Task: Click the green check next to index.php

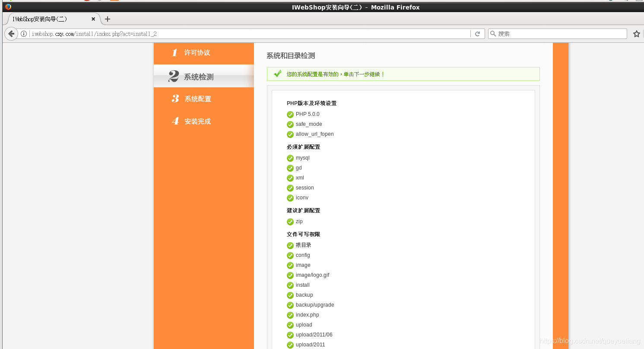Action: pos(290,315)
